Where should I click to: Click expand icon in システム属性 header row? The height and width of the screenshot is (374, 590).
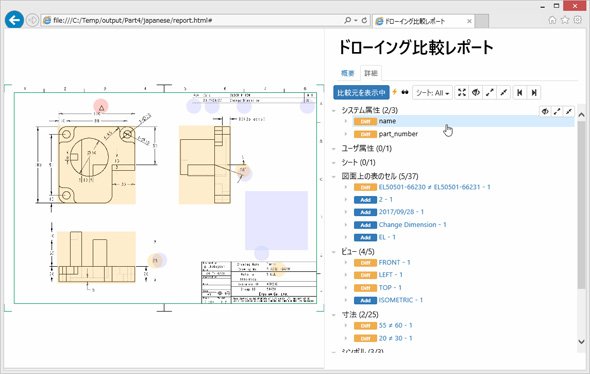tap(557, 111)
